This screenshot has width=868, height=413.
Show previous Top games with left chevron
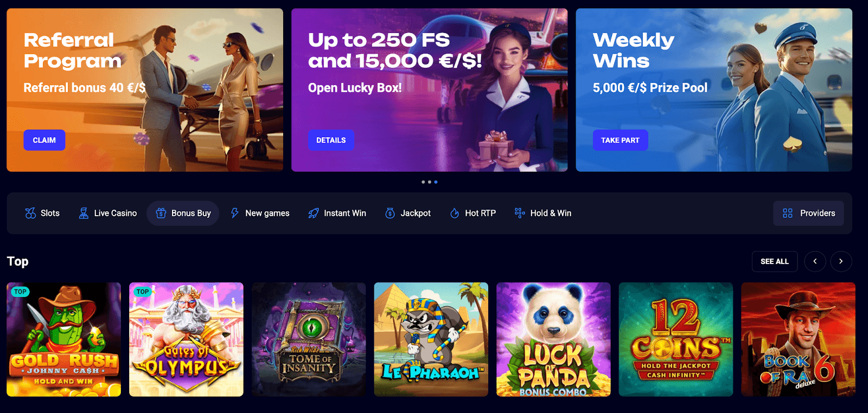point(815,261)
